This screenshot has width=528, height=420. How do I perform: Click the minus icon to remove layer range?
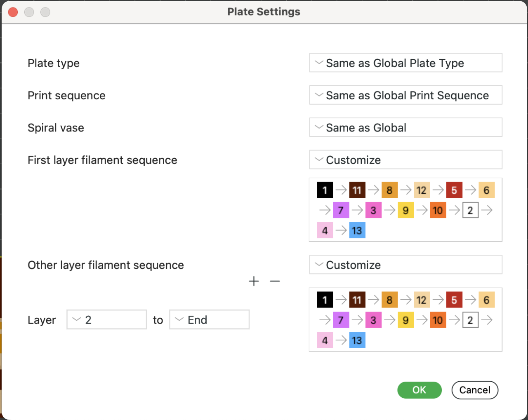click(275, 281)
